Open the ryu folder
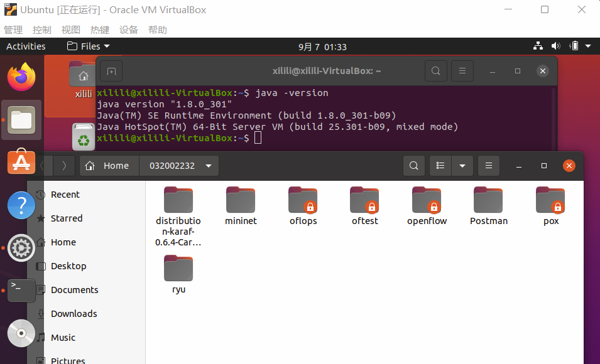The image size is (600, 364). (178, 274)
